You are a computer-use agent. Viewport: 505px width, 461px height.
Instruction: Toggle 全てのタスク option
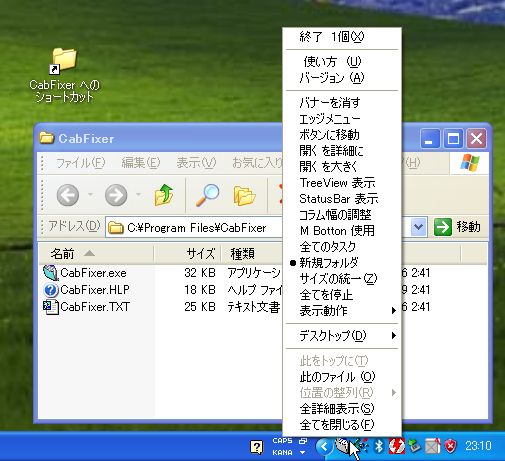(x=342, y=247)
